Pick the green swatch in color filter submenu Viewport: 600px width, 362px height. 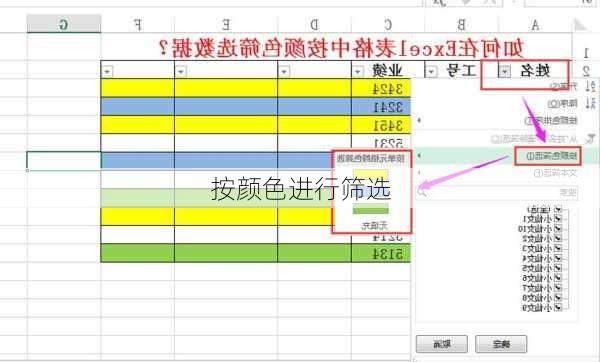point(370,209)
